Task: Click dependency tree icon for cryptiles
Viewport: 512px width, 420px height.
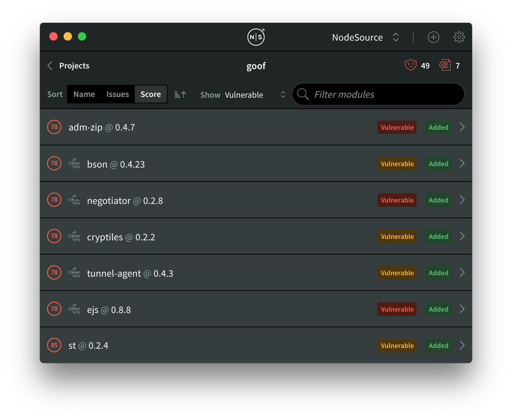Action: tap(74, 236)
